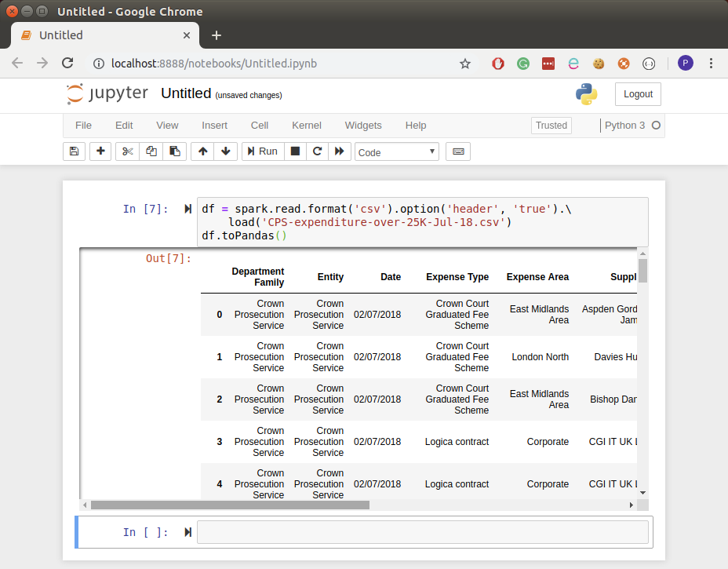The image size is (728, 569).
Task: Cut the selected cell with scissors icon
Action: 127,151
